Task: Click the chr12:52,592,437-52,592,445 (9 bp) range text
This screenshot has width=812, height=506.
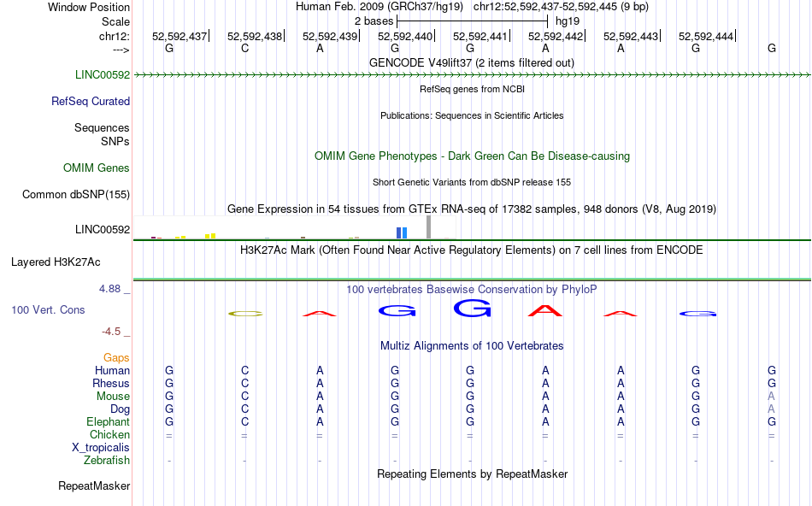Action: point(561,7)
